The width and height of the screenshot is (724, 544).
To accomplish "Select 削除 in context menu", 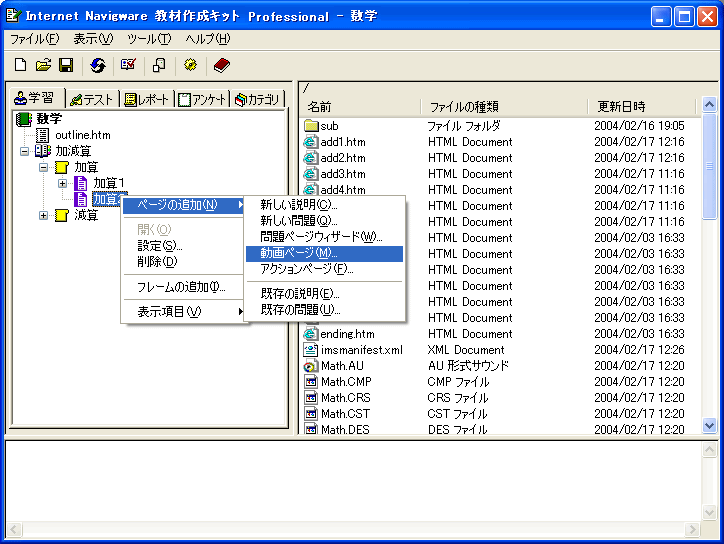I will tap(184, 262).
